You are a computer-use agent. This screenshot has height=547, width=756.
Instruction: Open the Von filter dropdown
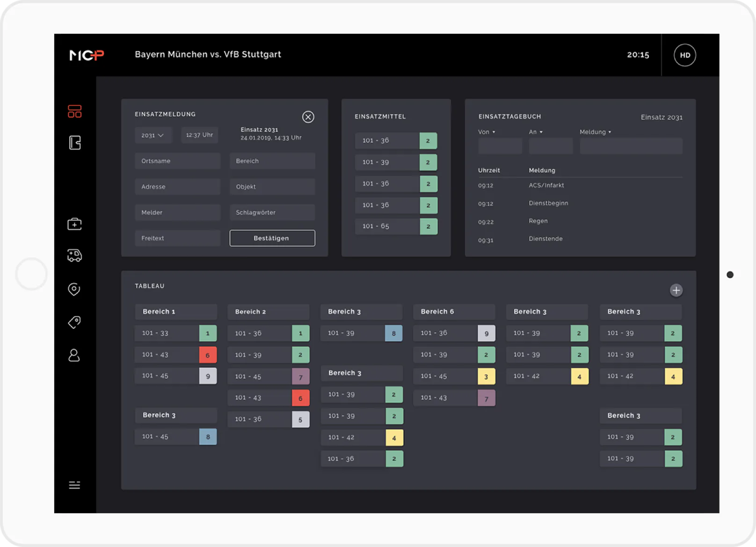pos(487,132)
